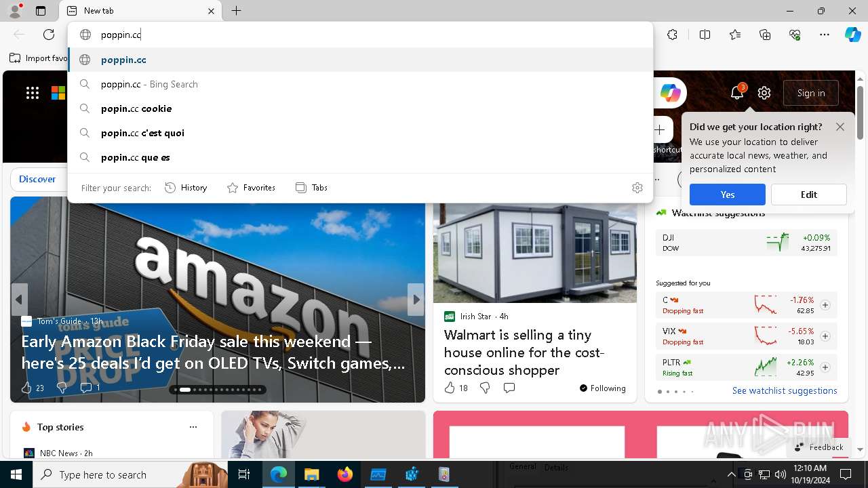
Task: Open the Windows notification center
Action: click(846, 474)
